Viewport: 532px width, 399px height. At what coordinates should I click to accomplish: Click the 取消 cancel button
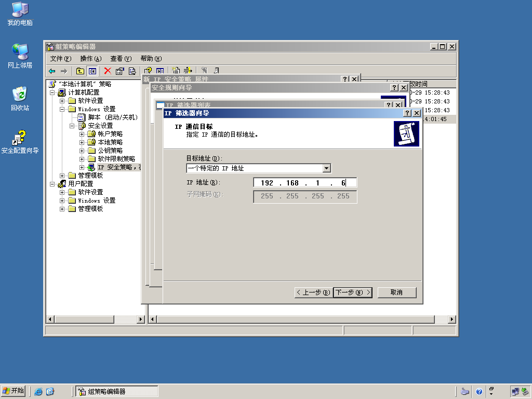[396, 292]
